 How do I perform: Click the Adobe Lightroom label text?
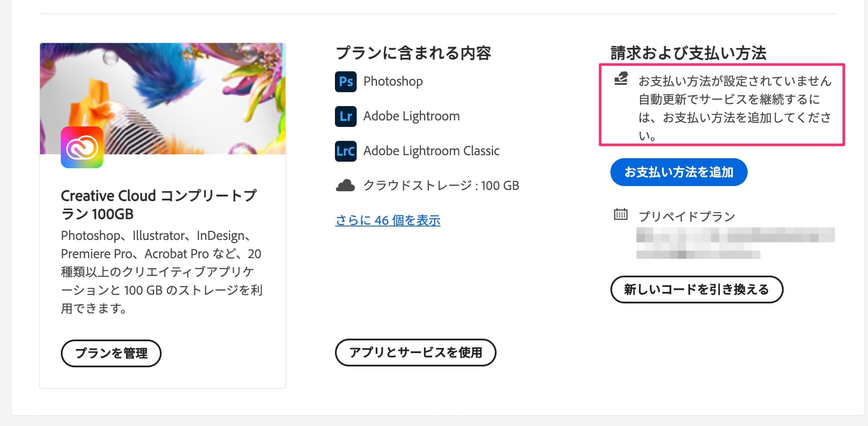(411, 116)
